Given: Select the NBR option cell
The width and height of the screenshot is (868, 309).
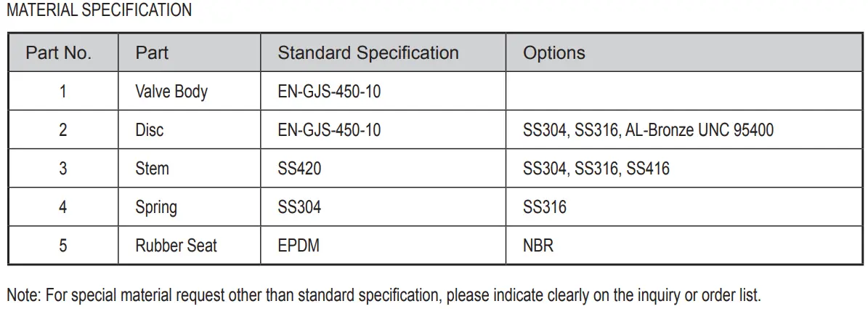Looking at the screenshot, I should click(538, 246).
